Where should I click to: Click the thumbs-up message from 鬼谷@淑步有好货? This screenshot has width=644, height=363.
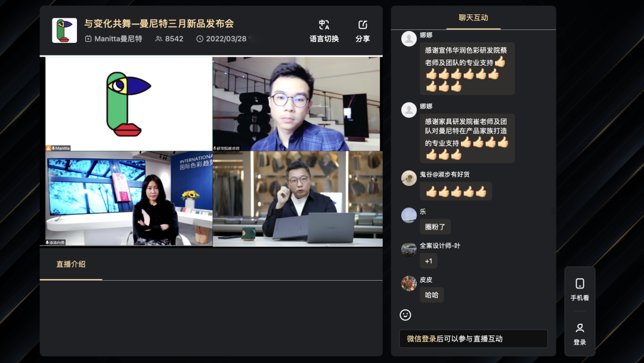tap(456, 191)
